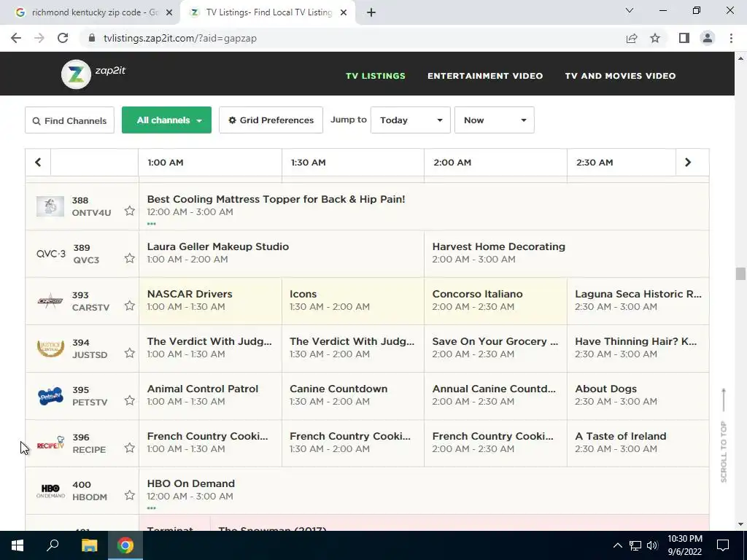Select the TV Listings browser tab
This screenshot has height=560, width=747.
click(267, 13)
